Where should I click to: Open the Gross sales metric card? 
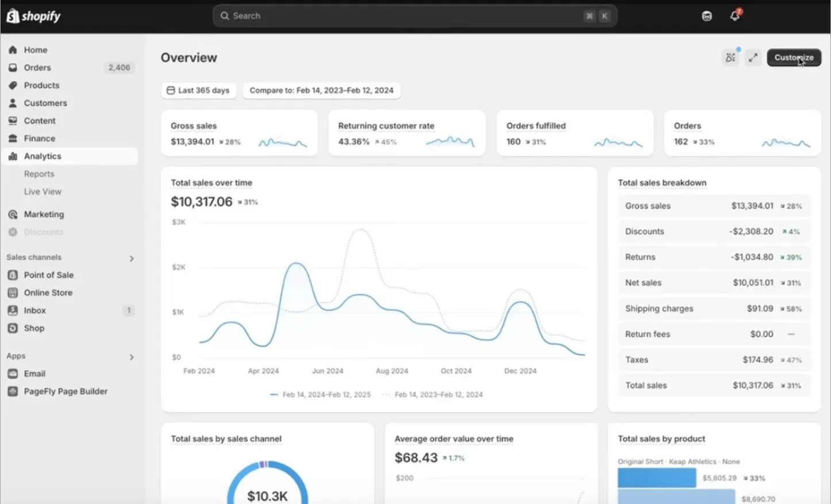(x=239, y=133)
